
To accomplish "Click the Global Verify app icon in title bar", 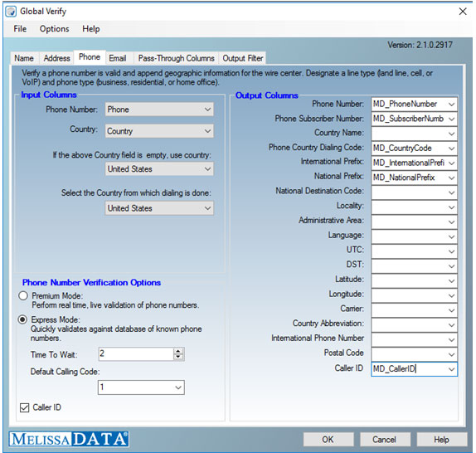I will 11,12.
